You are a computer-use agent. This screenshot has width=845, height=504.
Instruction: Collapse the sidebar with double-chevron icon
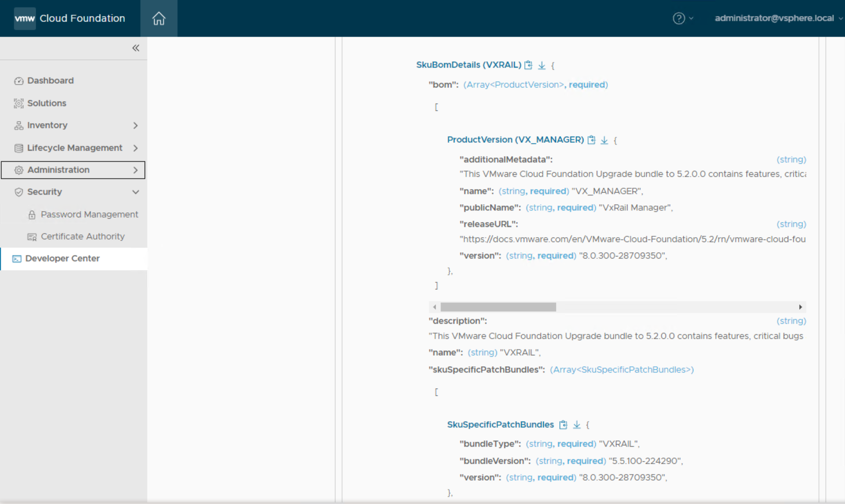pyautogui.click(x=136, y=48)
